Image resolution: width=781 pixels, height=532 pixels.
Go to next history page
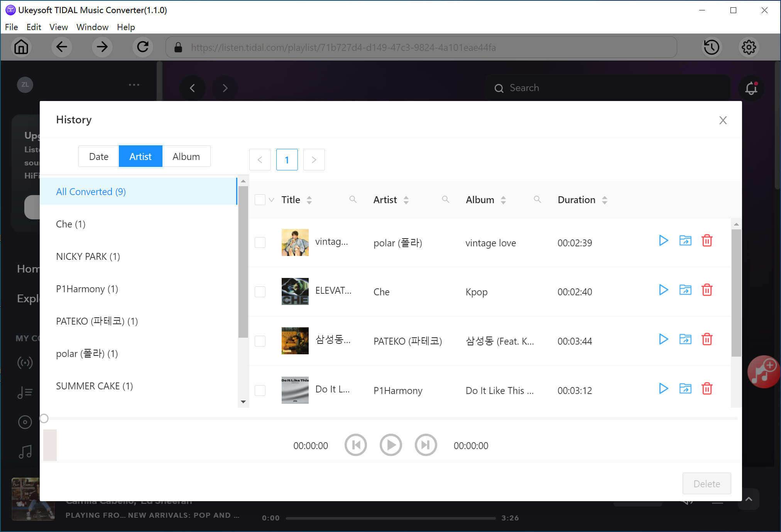314,160
